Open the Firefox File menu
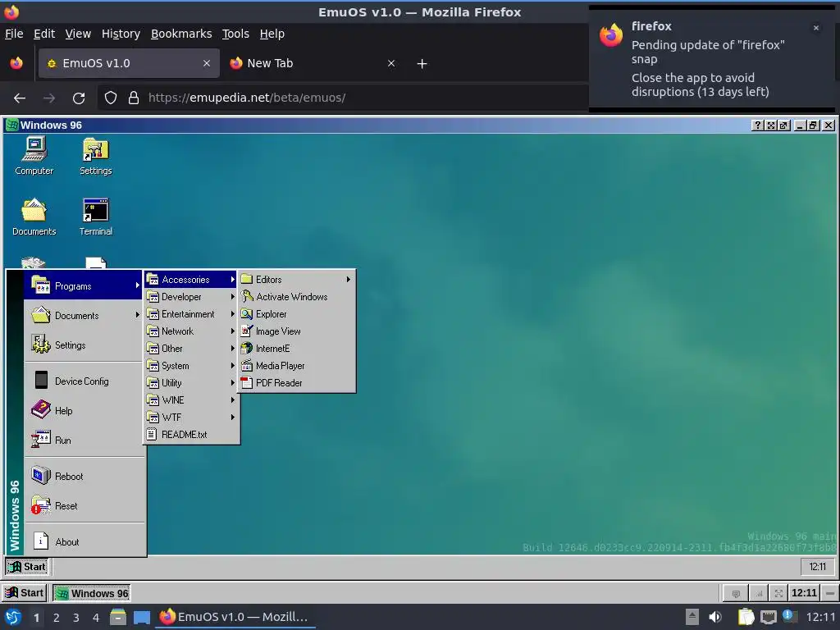840x630 pixels. click(14, 34)
